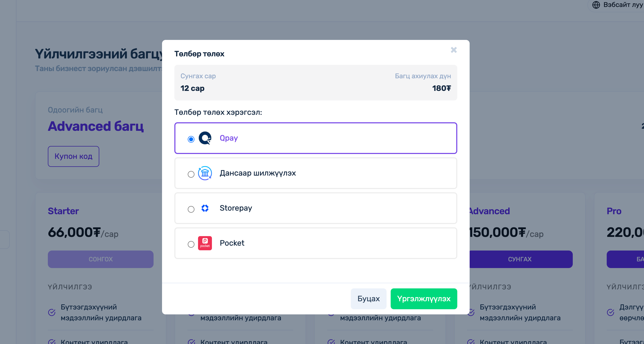The width and height of the screenshot is (644, 344).
Task: Click the Storepay option label
Action: pos(236,208)
